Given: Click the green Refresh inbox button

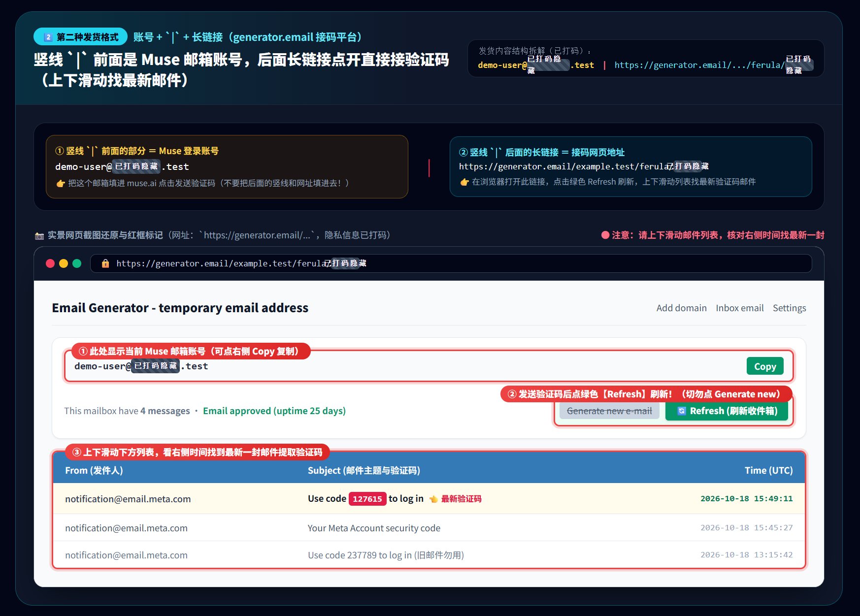Looking at the screenshot, I should pos(727,411).
